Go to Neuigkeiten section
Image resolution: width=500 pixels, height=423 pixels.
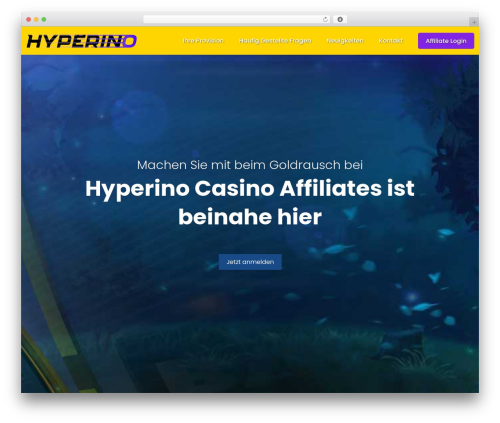click(345, 41)
